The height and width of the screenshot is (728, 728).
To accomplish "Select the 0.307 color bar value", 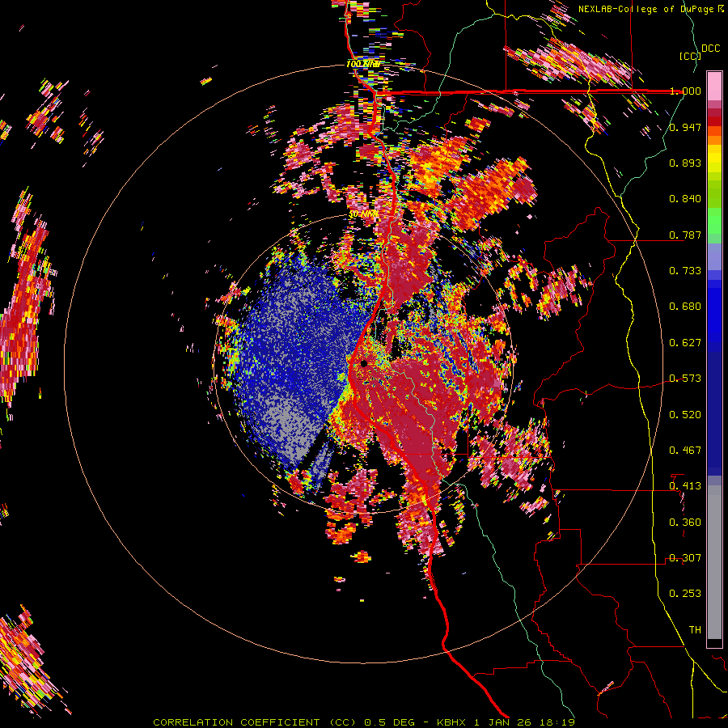I will point(685,558).
